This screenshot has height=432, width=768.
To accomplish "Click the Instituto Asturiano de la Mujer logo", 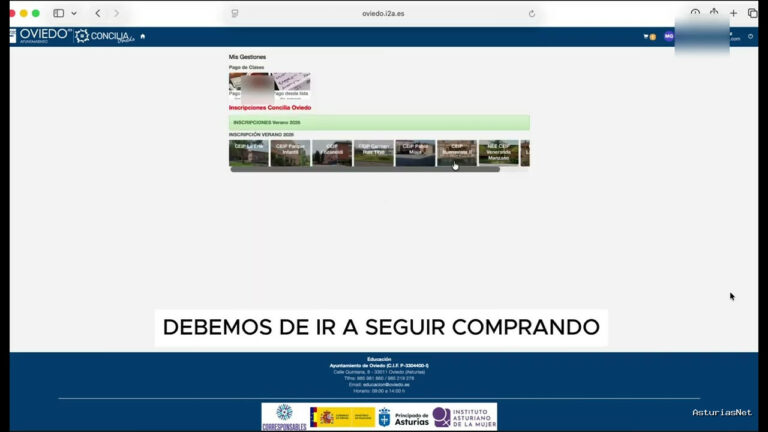I will pyautogui.click(x=464, y=417).
